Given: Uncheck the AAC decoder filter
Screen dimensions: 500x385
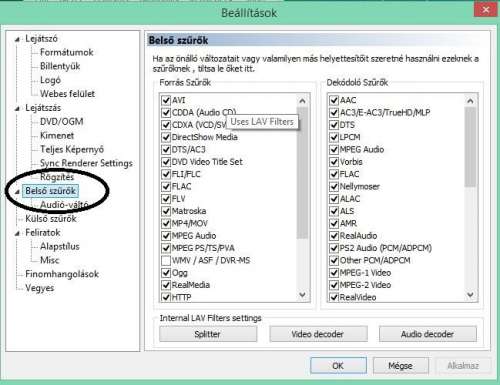Looking at the screenshot, I should pos(334,100).
